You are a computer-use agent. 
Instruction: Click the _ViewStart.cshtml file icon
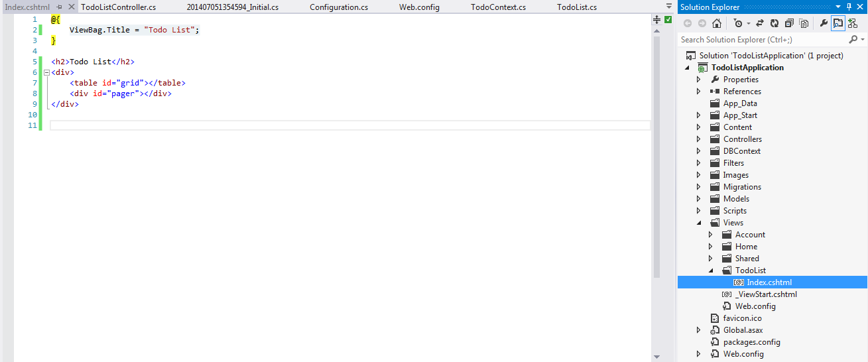pyautogui.click(x=727, y=294)
